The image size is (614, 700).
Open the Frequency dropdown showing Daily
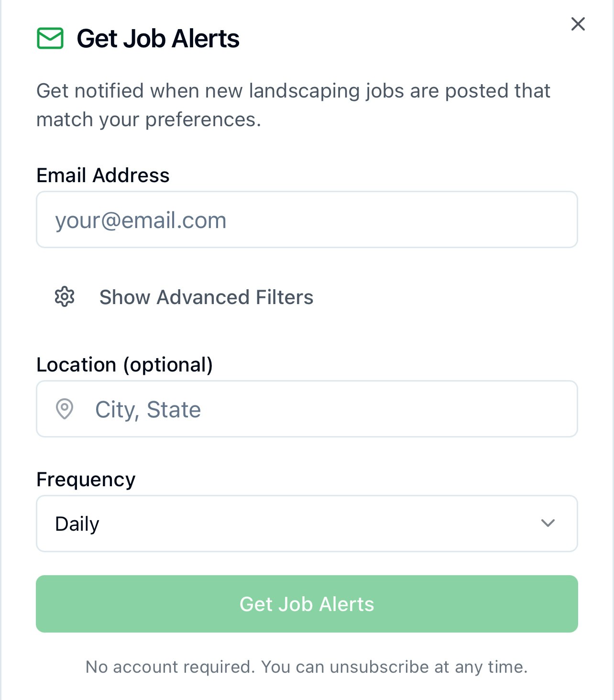[x=307, y=524]
